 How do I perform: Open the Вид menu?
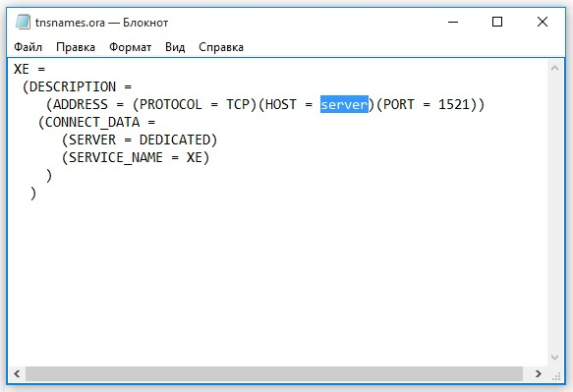pyautogui.click(x=175, y=47)
